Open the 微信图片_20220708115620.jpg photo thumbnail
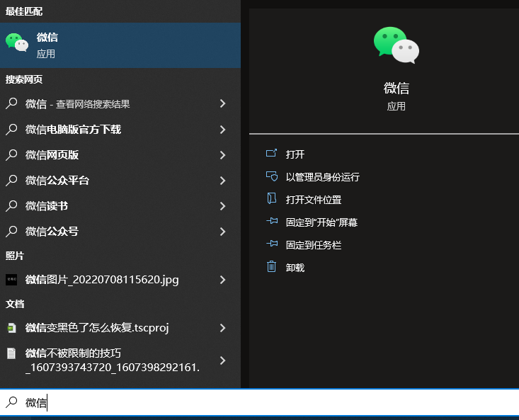Screen dimensions: 519x420 coord(11,280)
